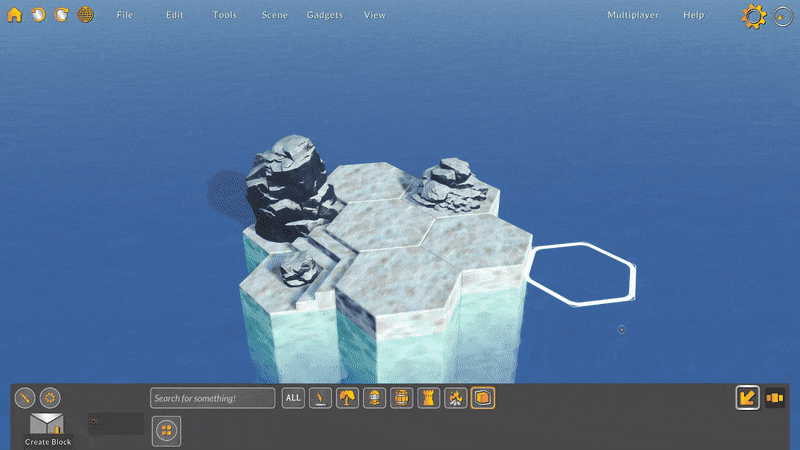Open the Scene menu
This screenshot has height=450, width=800.
pyautogui.click(x=274, y=15)
